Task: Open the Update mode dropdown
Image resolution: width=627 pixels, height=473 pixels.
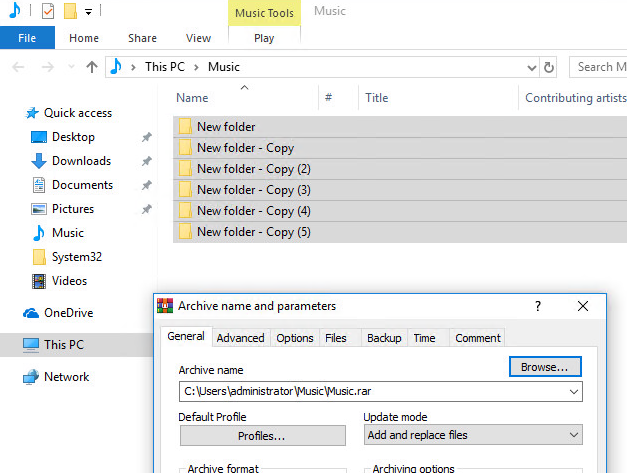Action: point(473,435)
